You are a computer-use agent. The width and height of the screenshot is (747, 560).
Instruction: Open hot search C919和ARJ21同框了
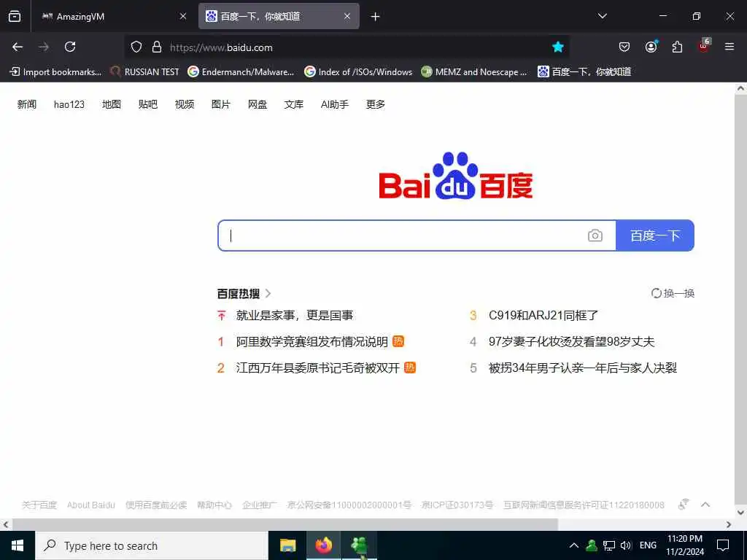point(543,315)
